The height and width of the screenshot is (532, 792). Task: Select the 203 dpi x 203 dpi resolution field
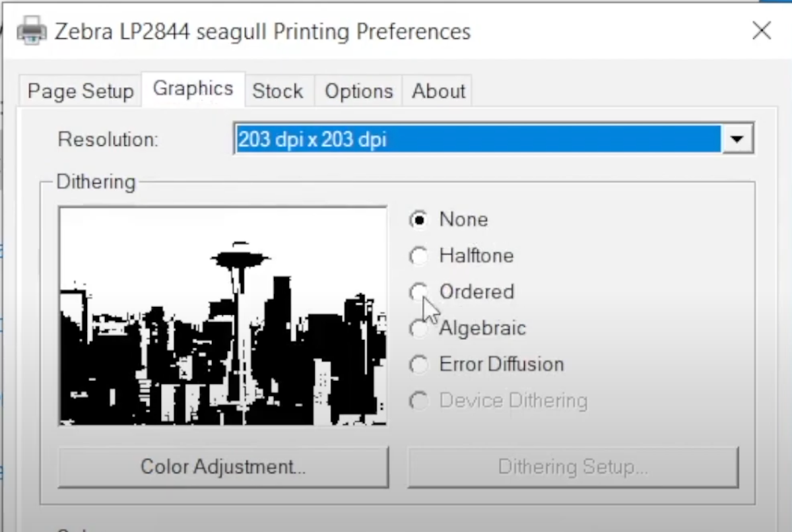click(475, 139)
